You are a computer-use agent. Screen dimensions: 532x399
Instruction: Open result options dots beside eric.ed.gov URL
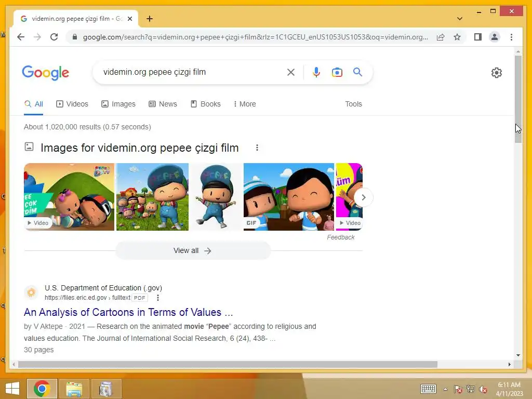click(158, 298)
